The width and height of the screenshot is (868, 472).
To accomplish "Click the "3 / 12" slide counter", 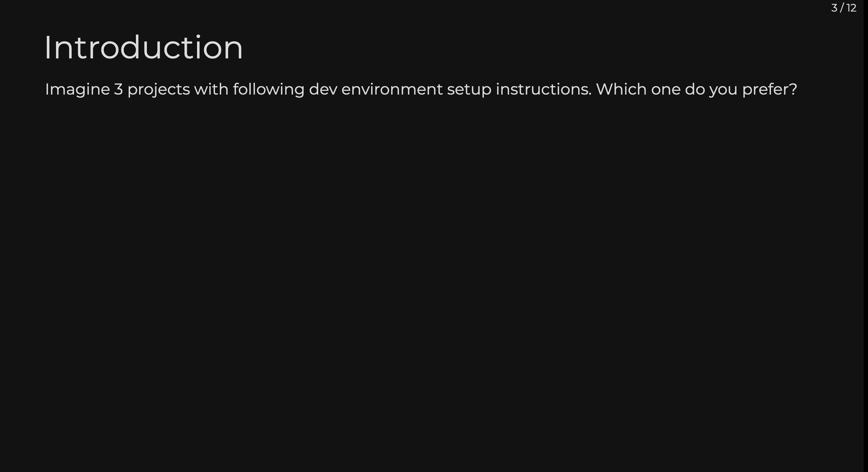I will click(843, 8).
